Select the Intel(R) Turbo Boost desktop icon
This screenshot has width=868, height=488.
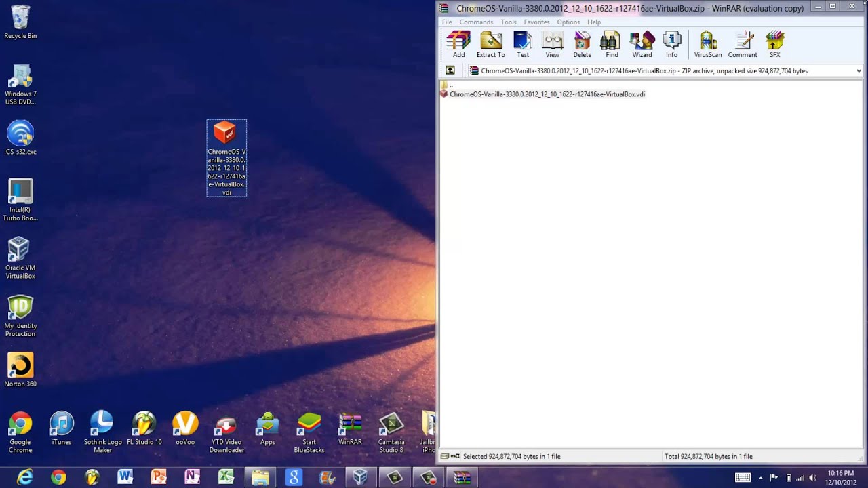(20, 200)
